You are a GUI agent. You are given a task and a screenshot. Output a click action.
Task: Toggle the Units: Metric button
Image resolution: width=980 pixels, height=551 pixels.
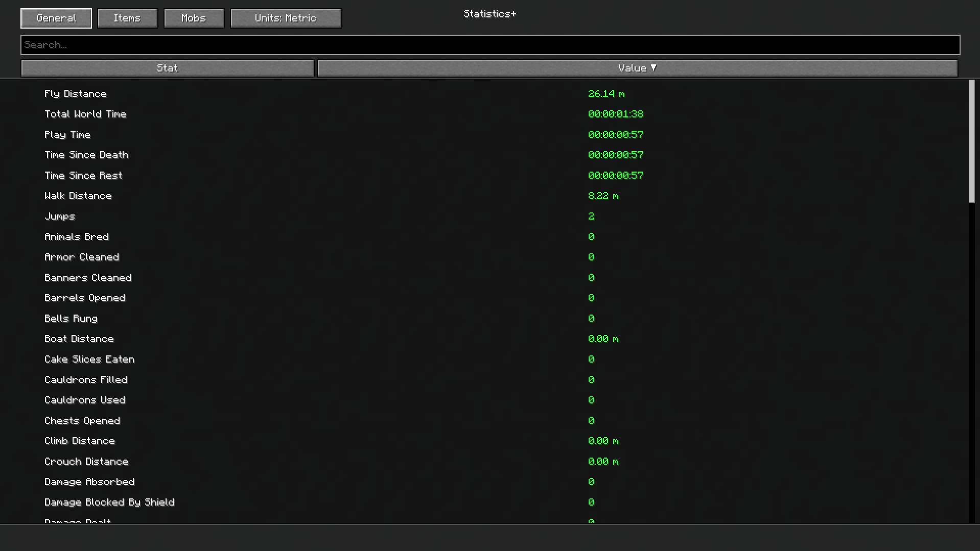coord(286,18)
